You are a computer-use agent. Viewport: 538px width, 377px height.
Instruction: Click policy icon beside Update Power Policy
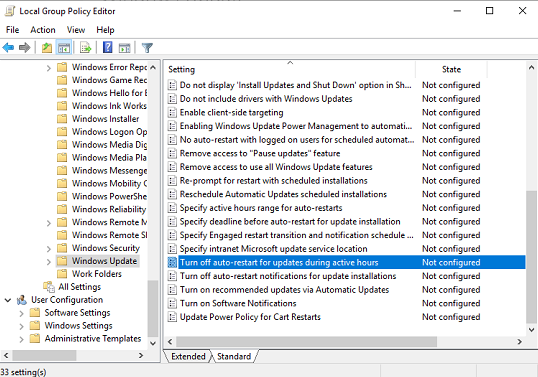[x=172, y=317]
